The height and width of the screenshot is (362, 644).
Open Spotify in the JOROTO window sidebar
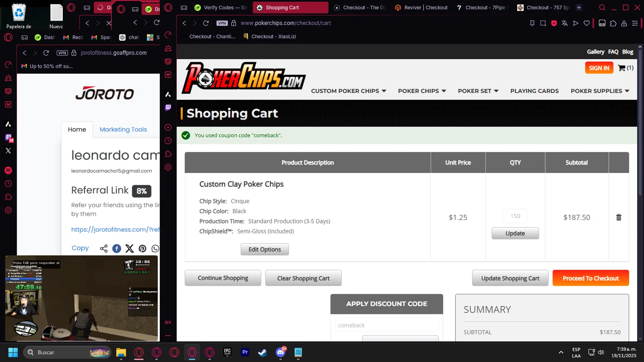[8, 171]
